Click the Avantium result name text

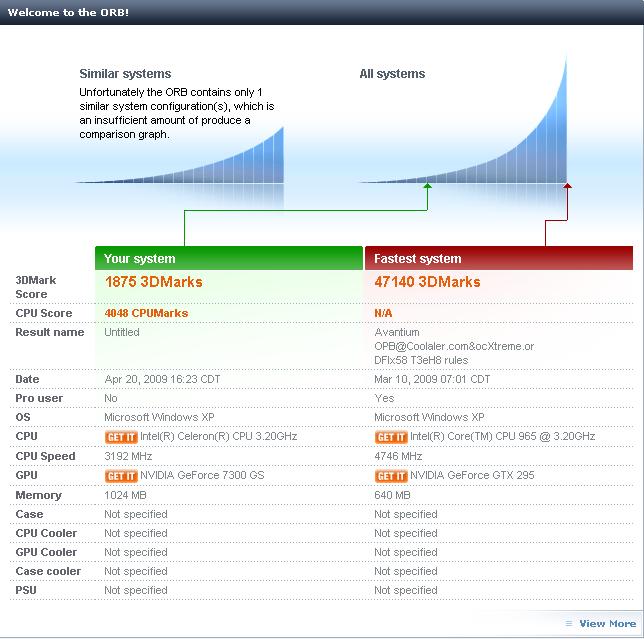pos(454,346)
